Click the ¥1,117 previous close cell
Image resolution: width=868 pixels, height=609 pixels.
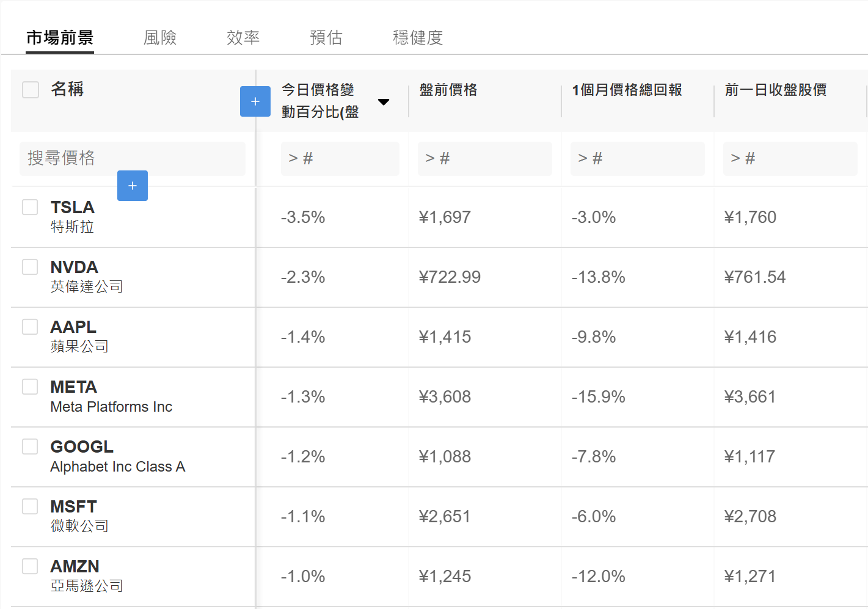tap(750, 456)
